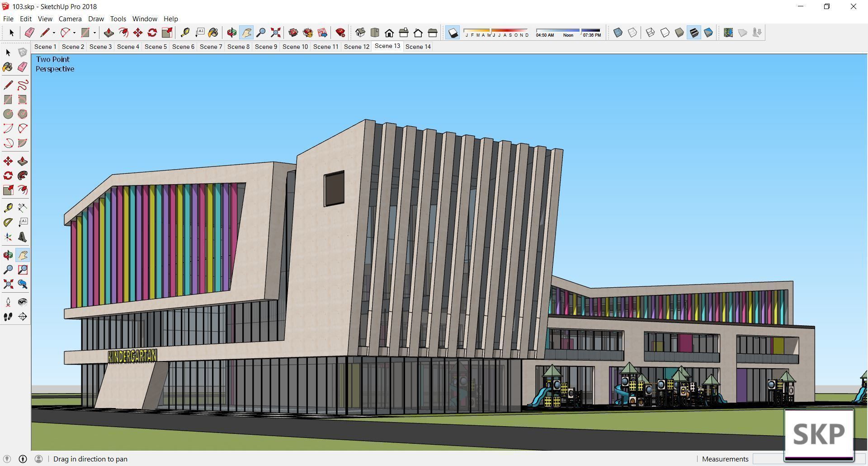Enable Shaded face style
The width and height of the screenshot is (868, 466).
click(679, 33)
